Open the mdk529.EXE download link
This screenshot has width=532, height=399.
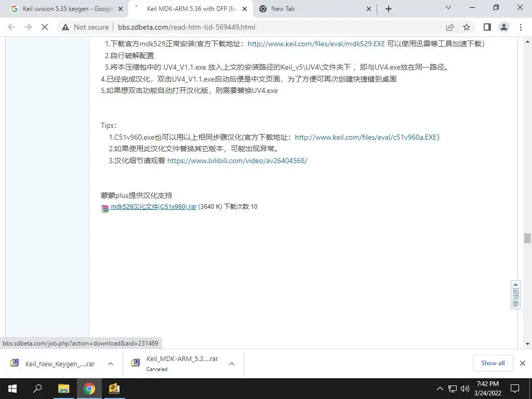[316, 44]
